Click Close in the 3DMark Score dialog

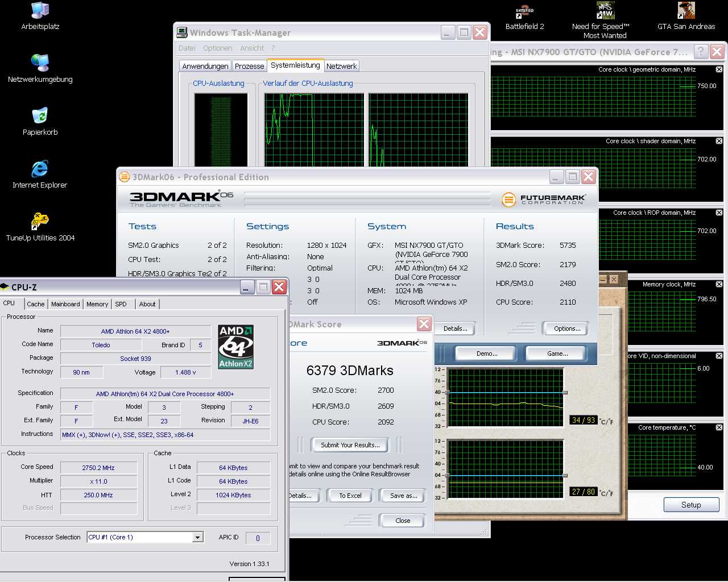point(402,521)
